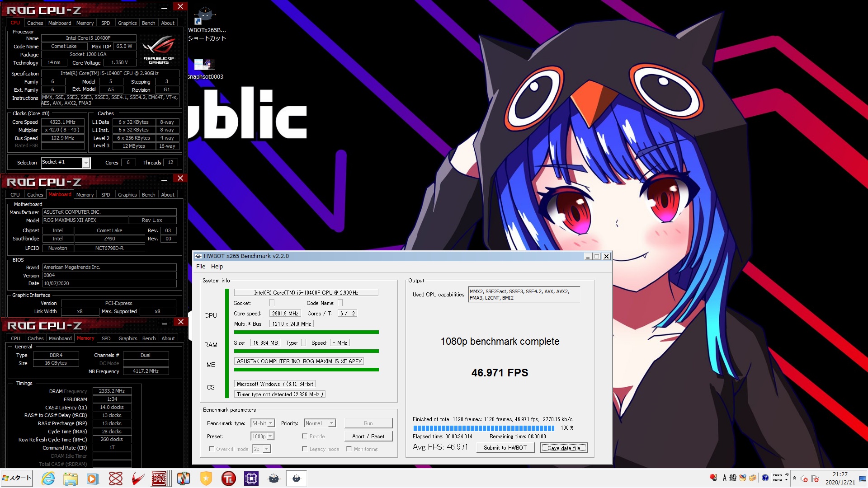Click the Used CPU capabilities text box

(524, 295)
